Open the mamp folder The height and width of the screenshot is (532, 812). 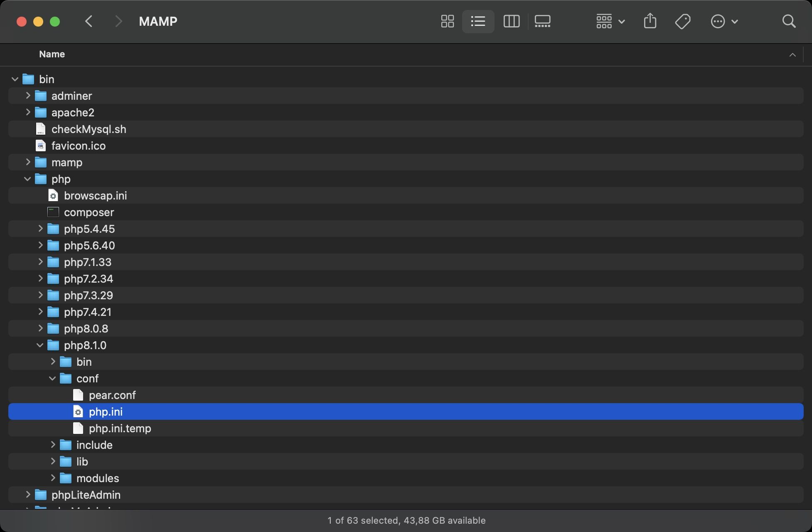coord(66,162)
